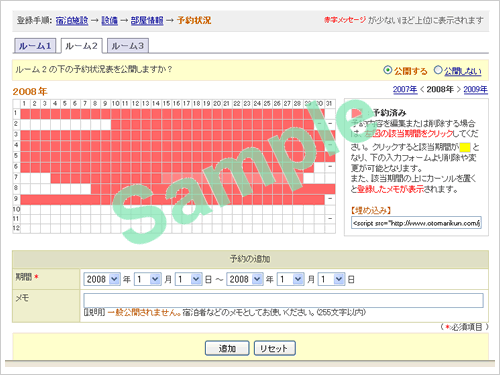Select the 公開する radio button
The width and height of the screenshot is (500, 375).
point(387,70)
